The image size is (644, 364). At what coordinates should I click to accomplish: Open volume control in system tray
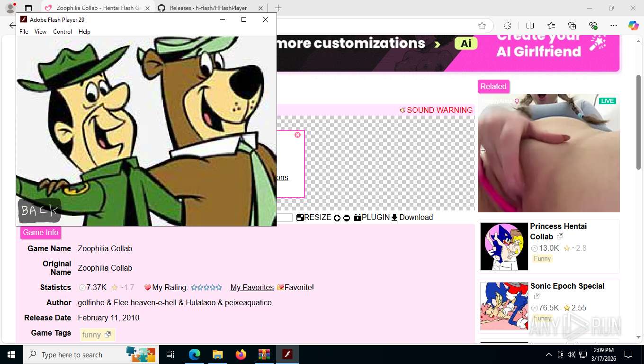571,355
